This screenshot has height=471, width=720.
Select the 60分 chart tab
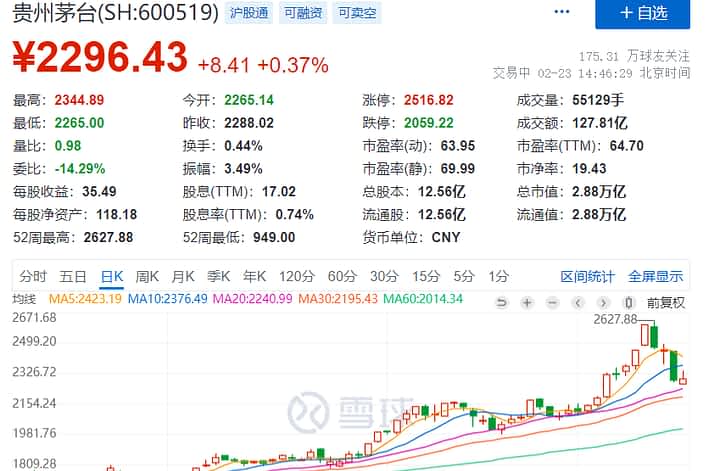click(342, 276)
